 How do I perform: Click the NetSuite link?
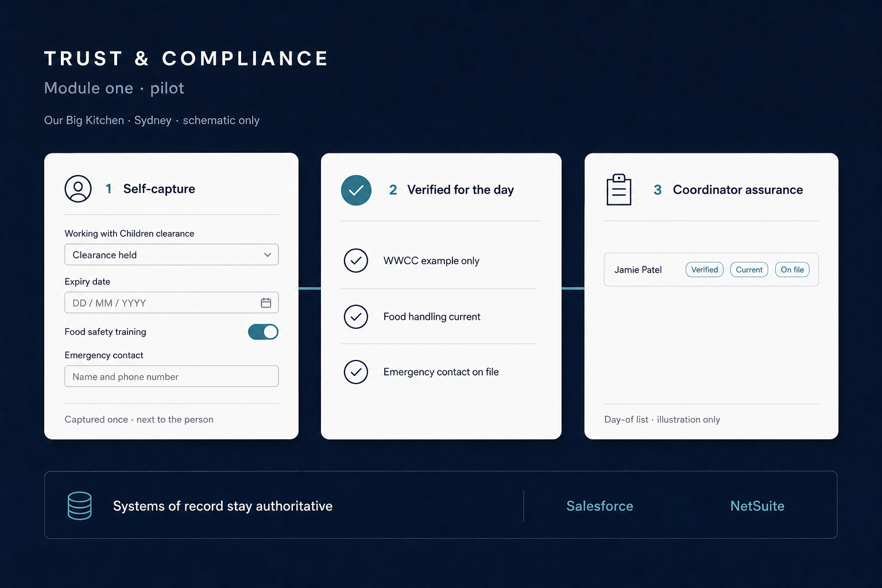757,506
